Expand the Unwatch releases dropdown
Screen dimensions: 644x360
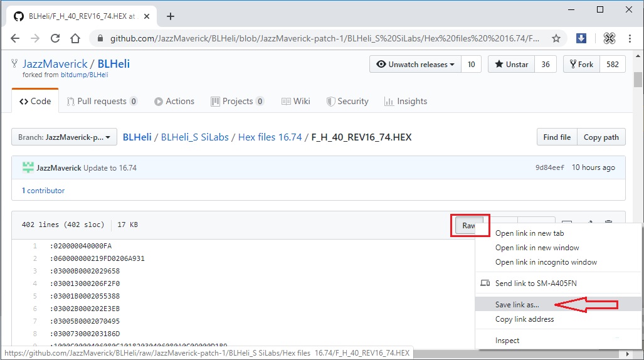coord(415,64)
